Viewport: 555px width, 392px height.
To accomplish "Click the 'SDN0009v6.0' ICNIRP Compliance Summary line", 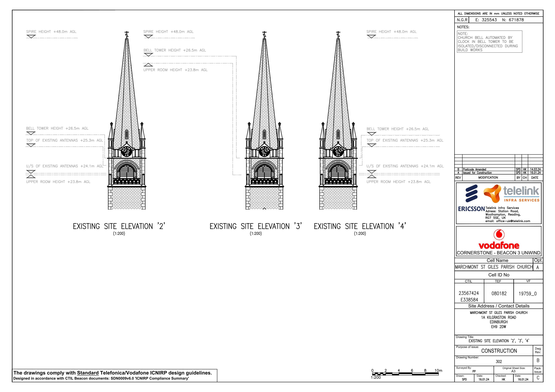I will coord(101,378).
